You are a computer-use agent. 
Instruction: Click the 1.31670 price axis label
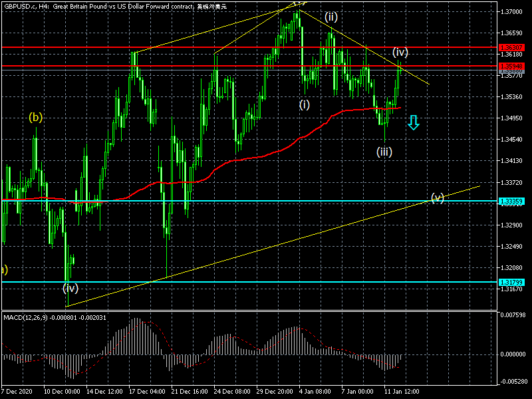pos(511,289)
